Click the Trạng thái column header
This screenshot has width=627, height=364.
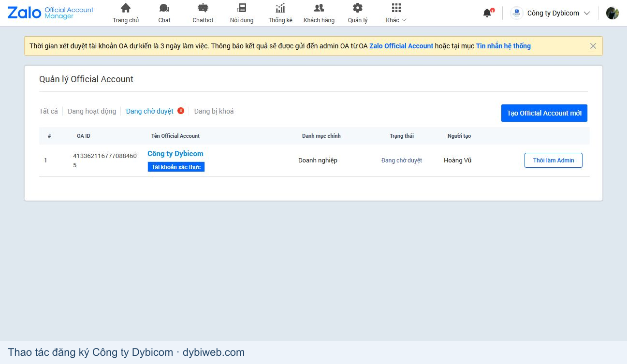(402, 136)
